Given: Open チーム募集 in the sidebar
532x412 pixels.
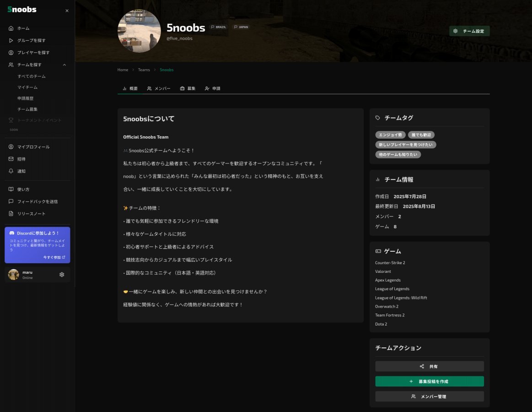Looking at the screenshot, I should click(27, 109).
